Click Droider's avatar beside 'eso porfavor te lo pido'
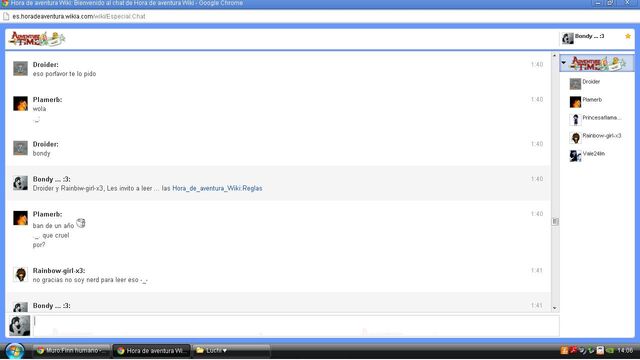Screen dimensions: 640x360 (20, 69)
